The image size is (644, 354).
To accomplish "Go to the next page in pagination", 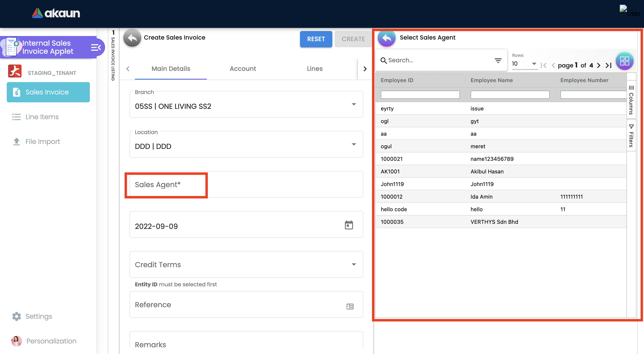I will (599, 66).
